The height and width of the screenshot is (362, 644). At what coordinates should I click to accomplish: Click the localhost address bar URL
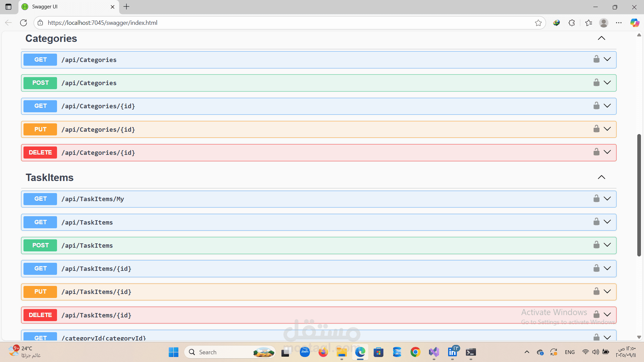(x=103, y=23)
